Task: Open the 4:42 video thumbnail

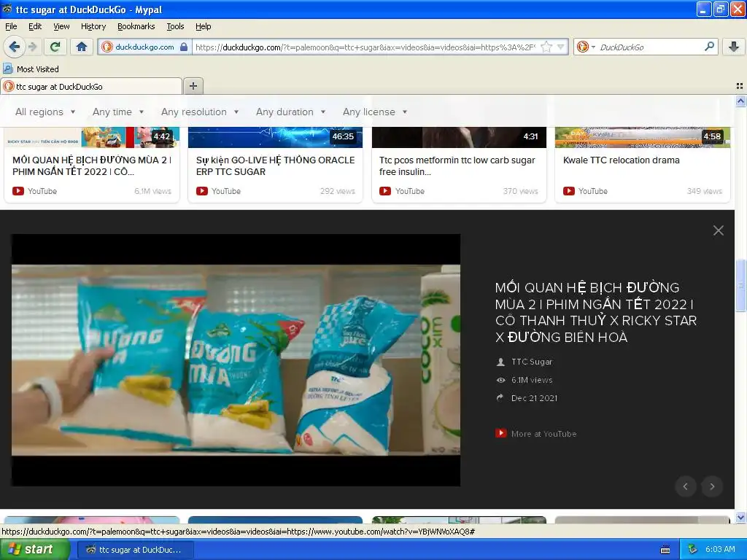Action: (x=92, y=137)
